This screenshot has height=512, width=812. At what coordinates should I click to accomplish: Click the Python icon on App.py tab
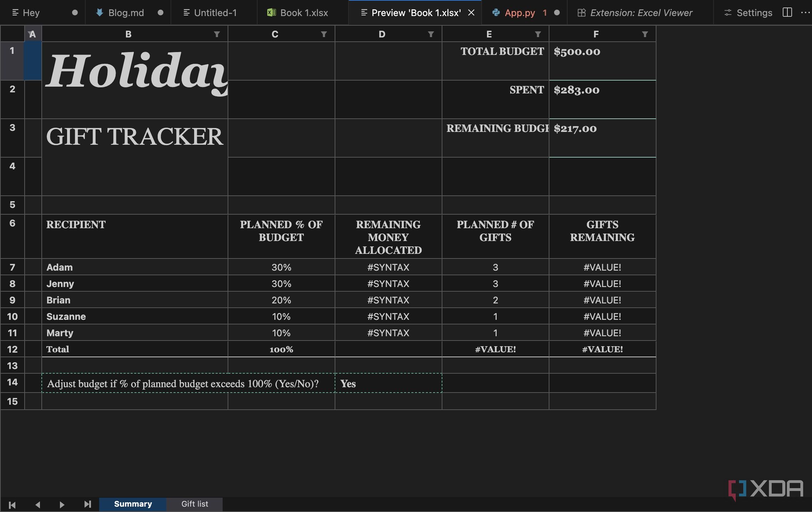(496, 12)
